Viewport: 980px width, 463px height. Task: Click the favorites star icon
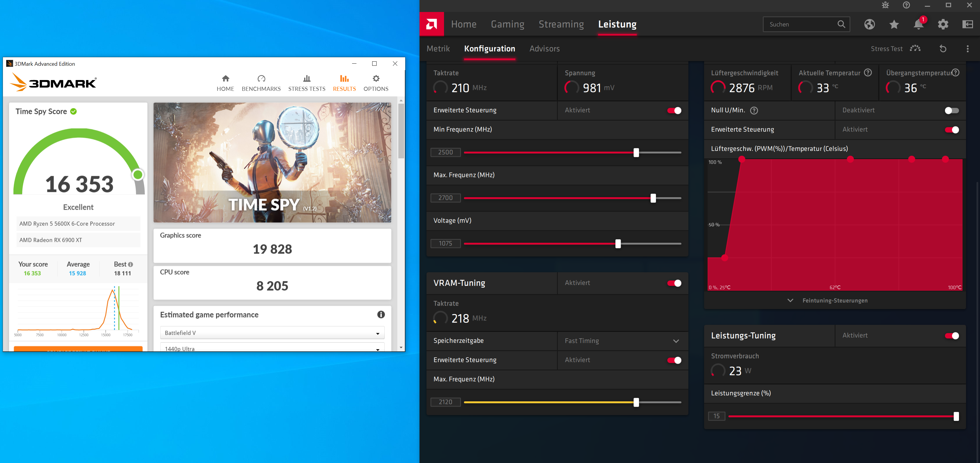click(x=894, y=24)
